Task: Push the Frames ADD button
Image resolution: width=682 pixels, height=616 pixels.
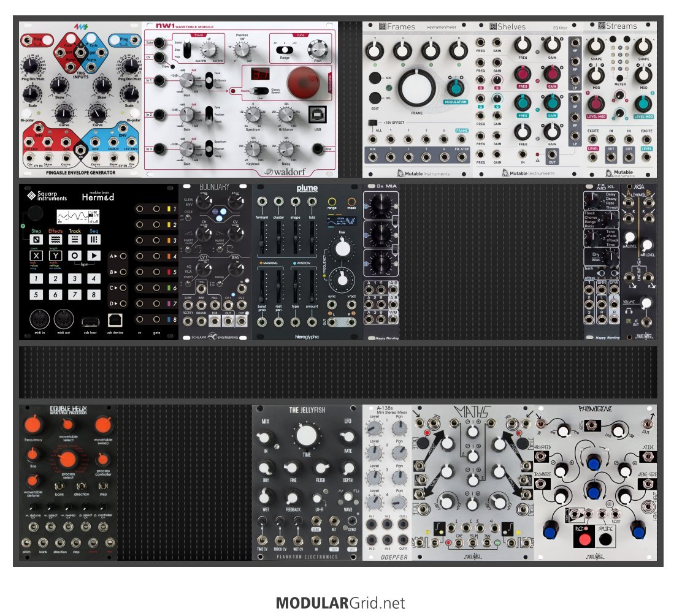Action: coord(375,78)
